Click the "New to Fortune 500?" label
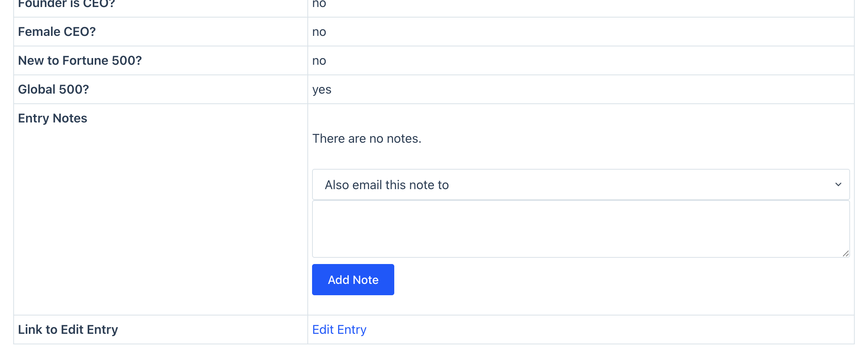The width and height of the screenshot is (868, 358). (x=80, y=60)
